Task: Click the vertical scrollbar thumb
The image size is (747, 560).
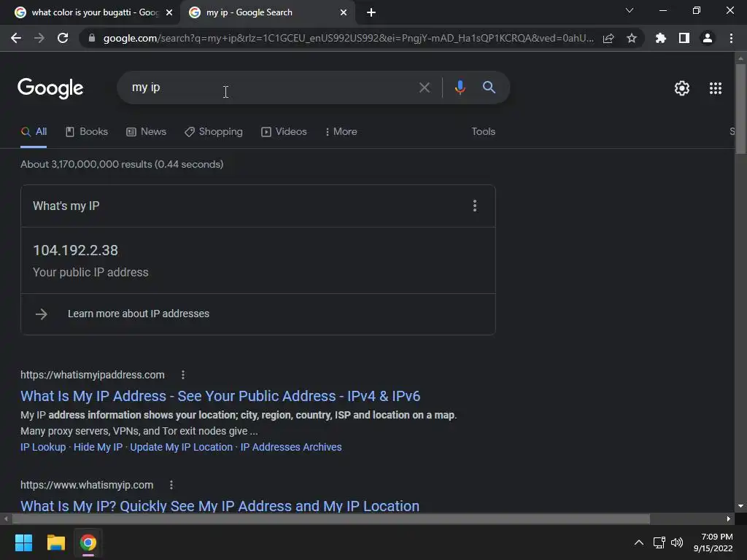Action: 740,109
